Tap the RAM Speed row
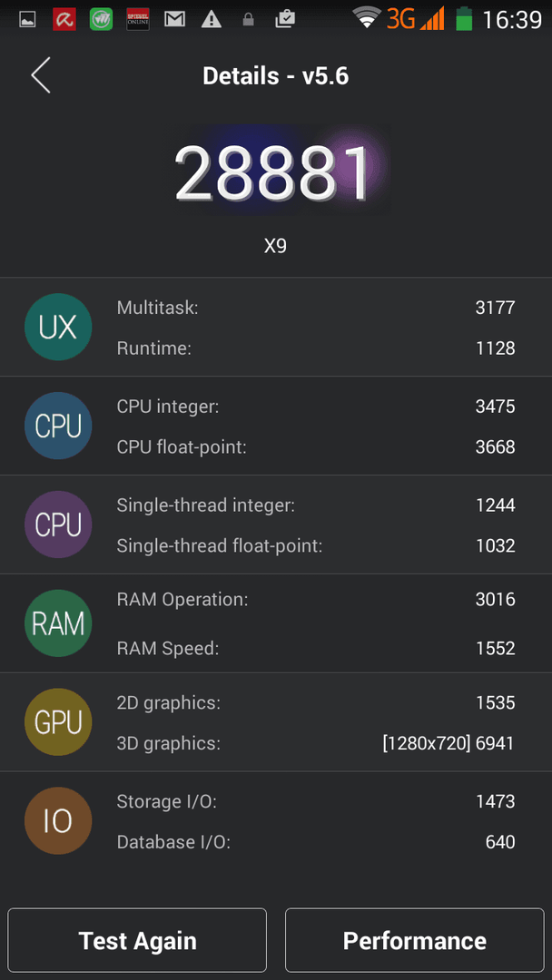The width and height of the screenshot is (552, 980). click(316, 648)
